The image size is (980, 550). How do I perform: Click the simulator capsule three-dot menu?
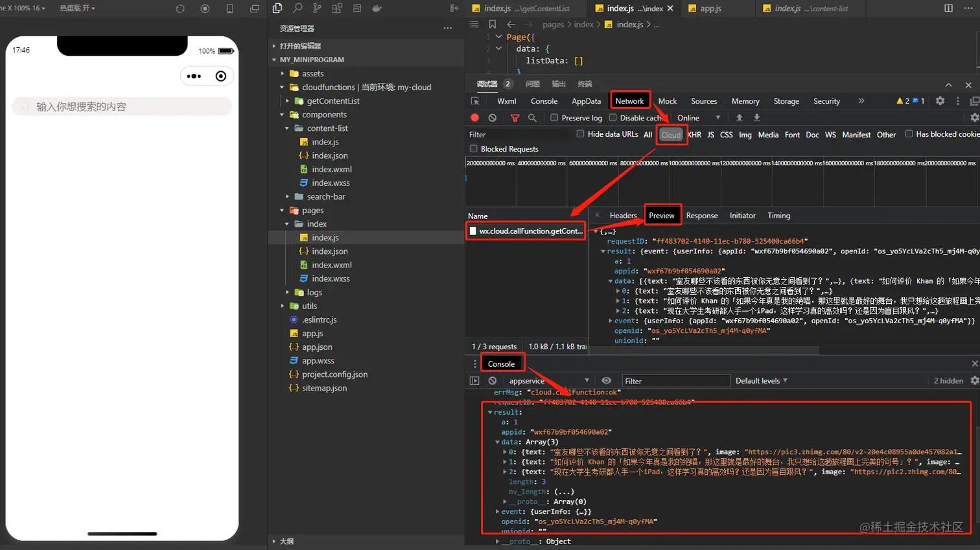[x=194, y=76]
